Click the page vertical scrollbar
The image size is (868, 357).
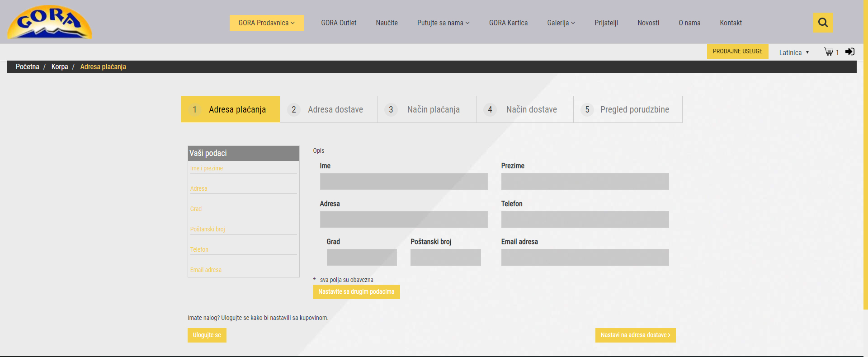(x=865, y=155)
